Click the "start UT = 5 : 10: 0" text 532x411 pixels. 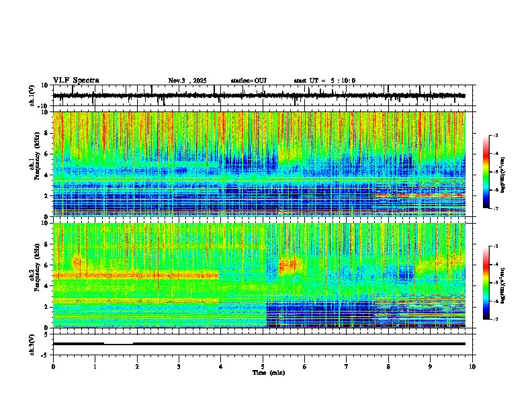tap(324, 81)
